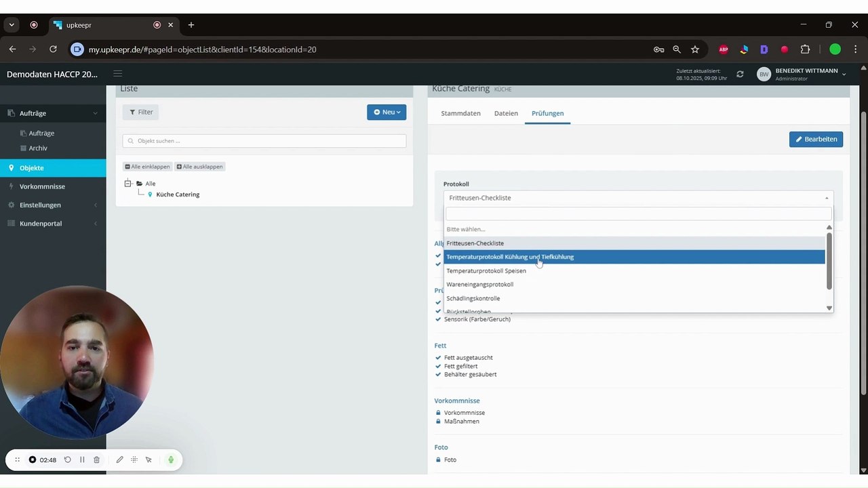Choose Fritteusen-Checkliste option

coord(635,243)
